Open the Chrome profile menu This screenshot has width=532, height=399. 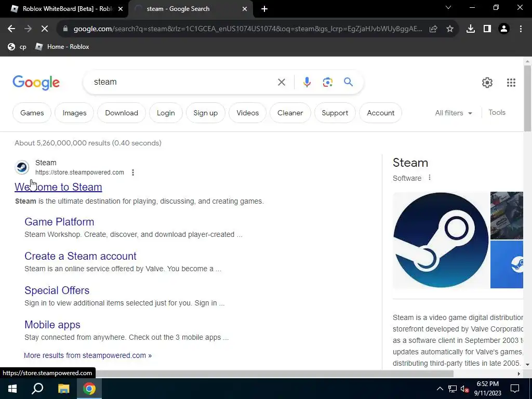[x=504, y=29]
